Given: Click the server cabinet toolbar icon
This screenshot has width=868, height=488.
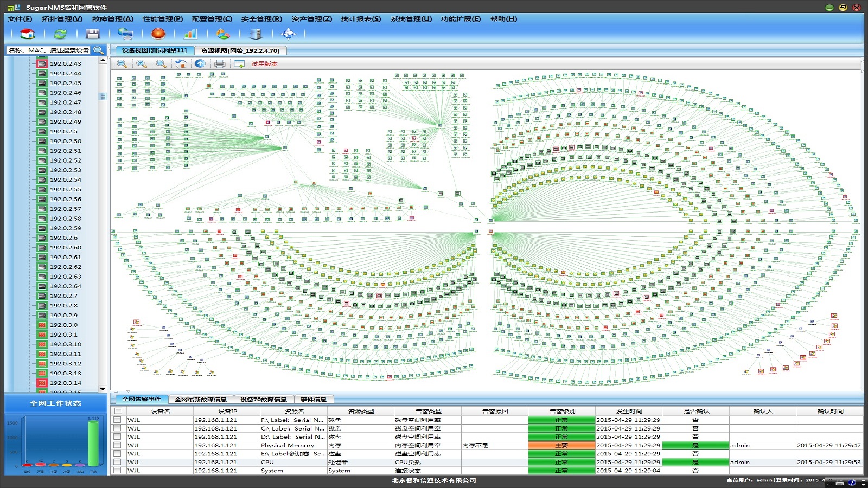Looking at the screenshot, I should pyautogui.click(x=256, y=34).
